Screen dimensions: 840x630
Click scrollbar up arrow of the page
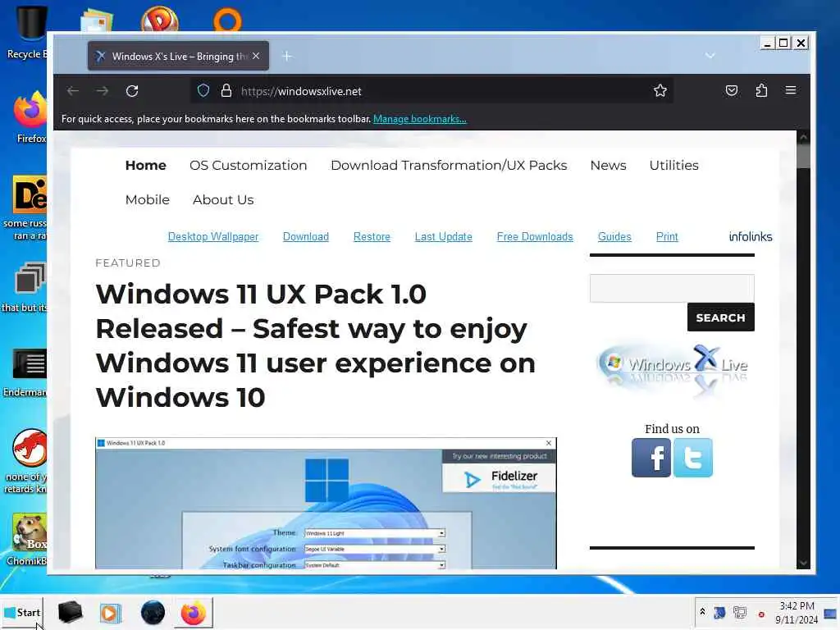click(x=803, y=137)
